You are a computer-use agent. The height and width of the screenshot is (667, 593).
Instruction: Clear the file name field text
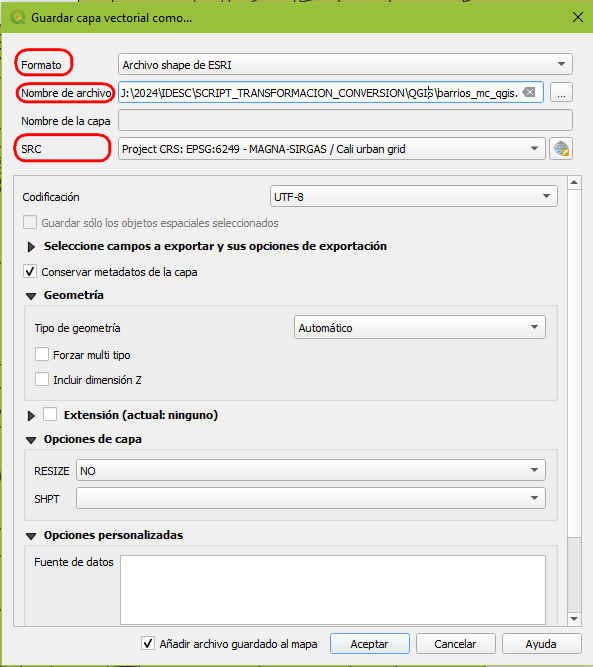tap(529, 92)
